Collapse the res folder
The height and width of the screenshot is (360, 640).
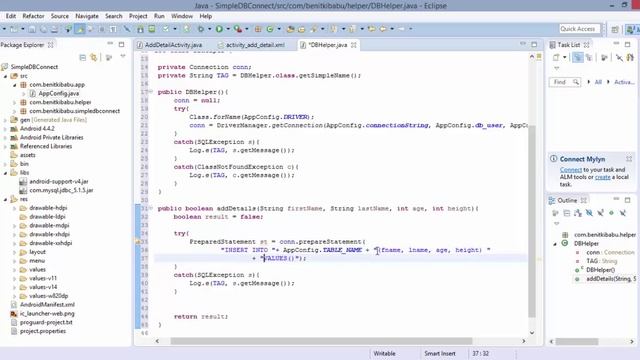tap(6, 199)
